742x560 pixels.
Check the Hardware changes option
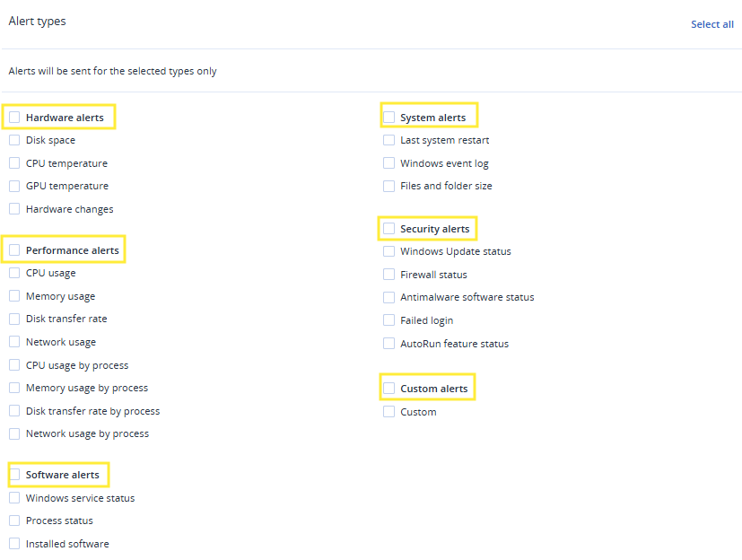[14, 209]
